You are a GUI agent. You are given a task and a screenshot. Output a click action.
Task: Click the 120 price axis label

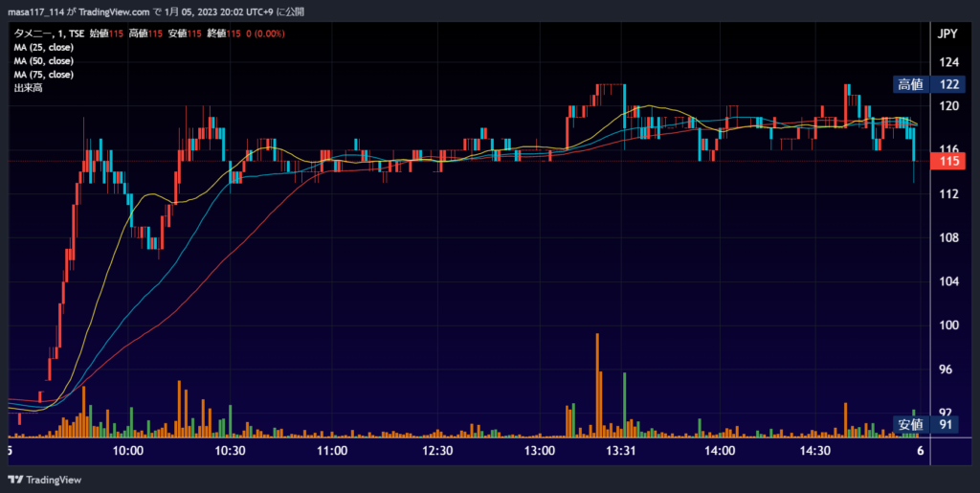[948, 106]
